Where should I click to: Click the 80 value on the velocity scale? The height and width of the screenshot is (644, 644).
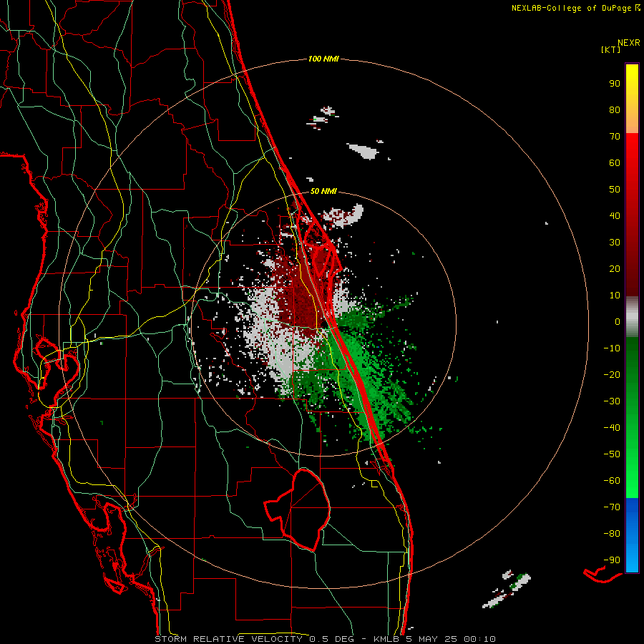615,109
